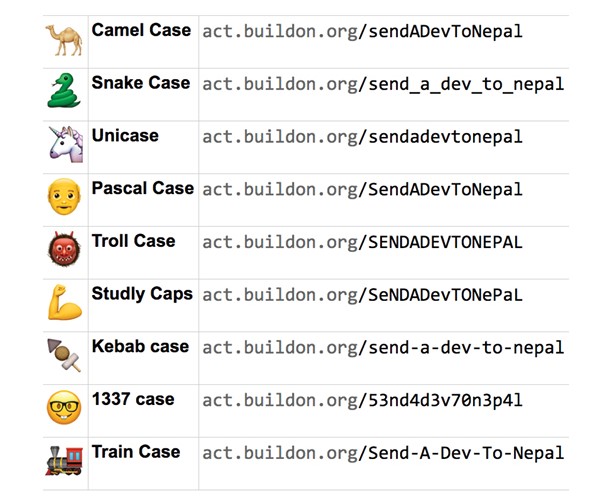The image size is (608, 498).
Task: Click the Pascal Case row label
Action: [x=142, y=188]
